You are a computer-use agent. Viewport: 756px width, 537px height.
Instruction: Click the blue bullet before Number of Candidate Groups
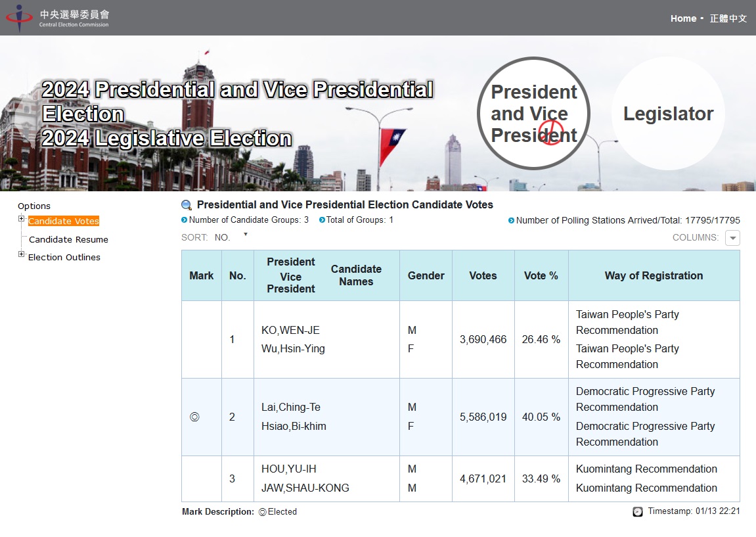(185, 220)
